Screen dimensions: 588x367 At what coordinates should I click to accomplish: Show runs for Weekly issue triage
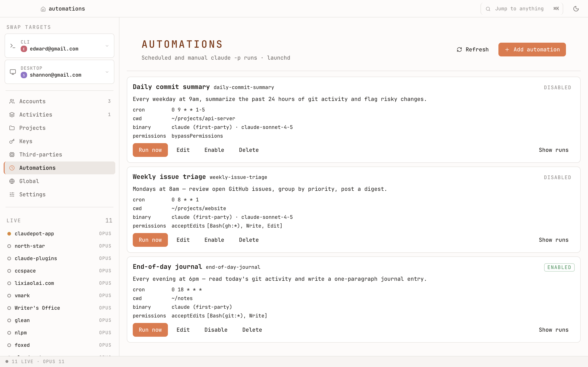pyautogui.click(x=554, y=240)
